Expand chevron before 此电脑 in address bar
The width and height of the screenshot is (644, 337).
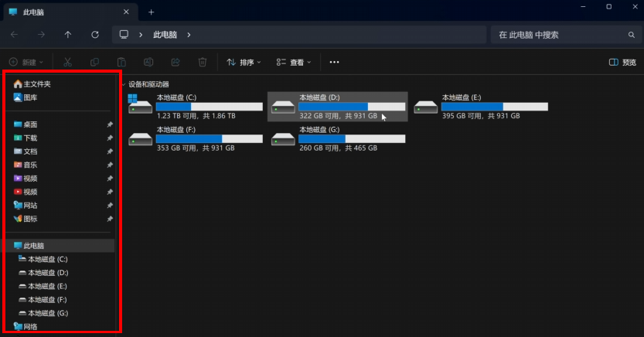(x=141, y=35)
